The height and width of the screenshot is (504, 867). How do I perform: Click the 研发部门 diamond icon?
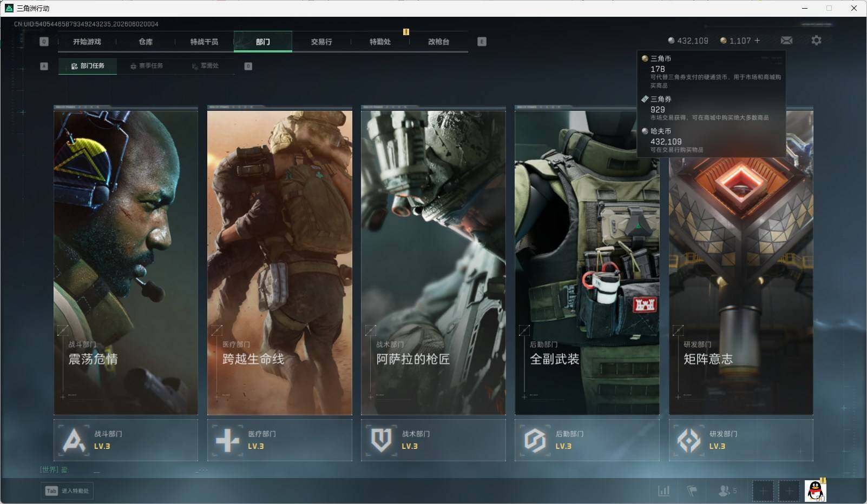(x=688, y=440)
